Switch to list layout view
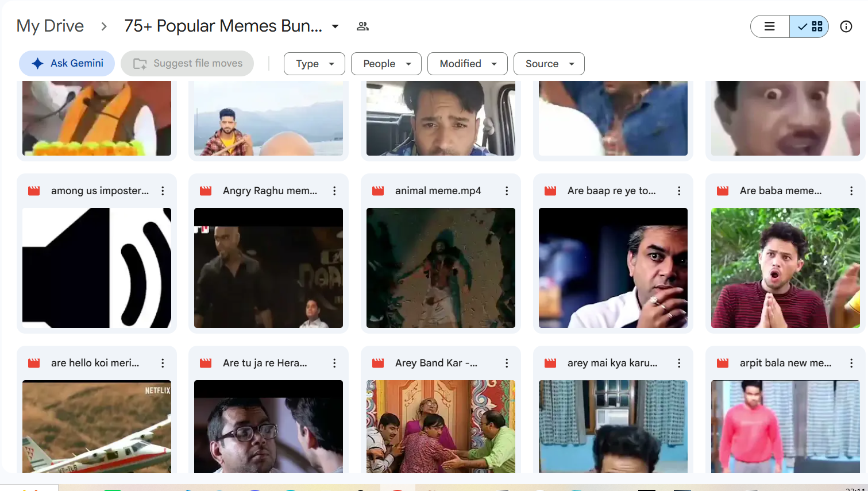 point(770,26)
